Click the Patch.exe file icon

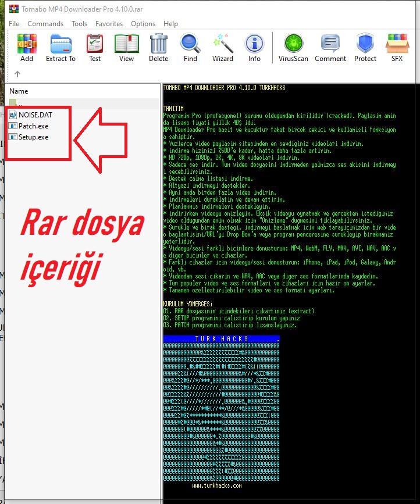pos(13,126)
